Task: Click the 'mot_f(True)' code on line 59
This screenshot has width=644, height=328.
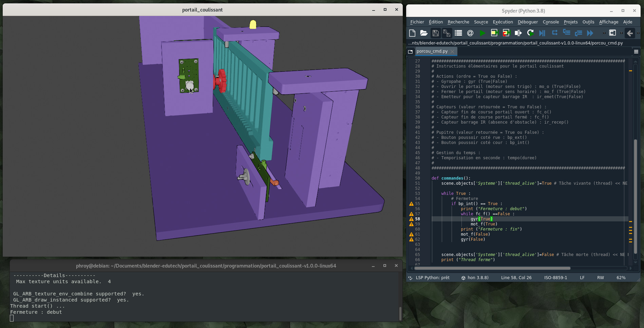Action: 484,224
